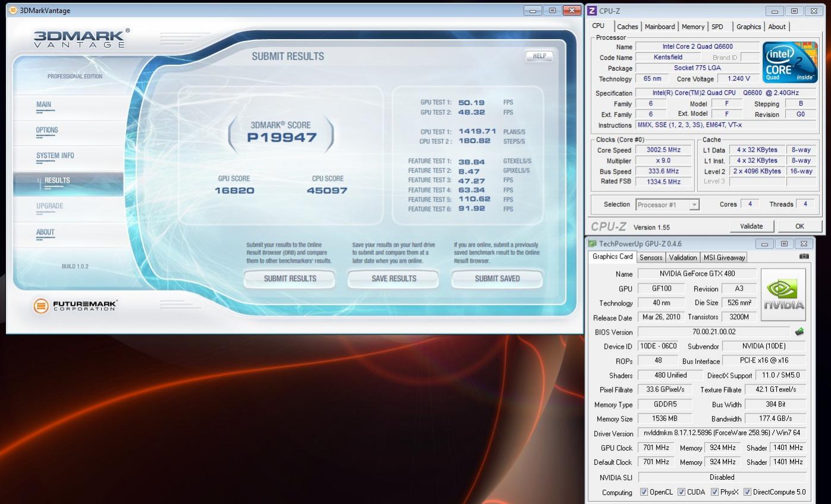Toggle the DirectCompute 5.0 checkbox

coord(747,492)
